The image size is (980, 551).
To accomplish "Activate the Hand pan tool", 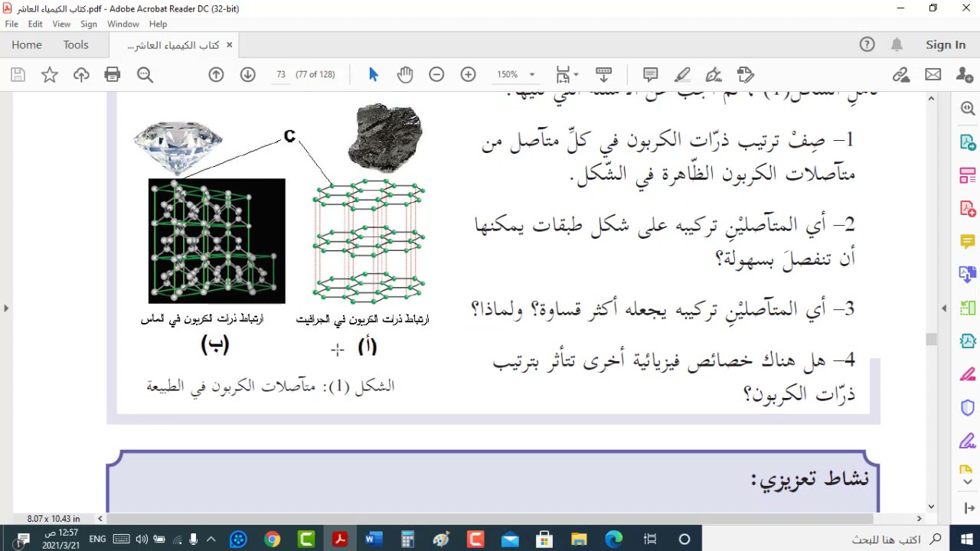I will click(x=405, y=74).
